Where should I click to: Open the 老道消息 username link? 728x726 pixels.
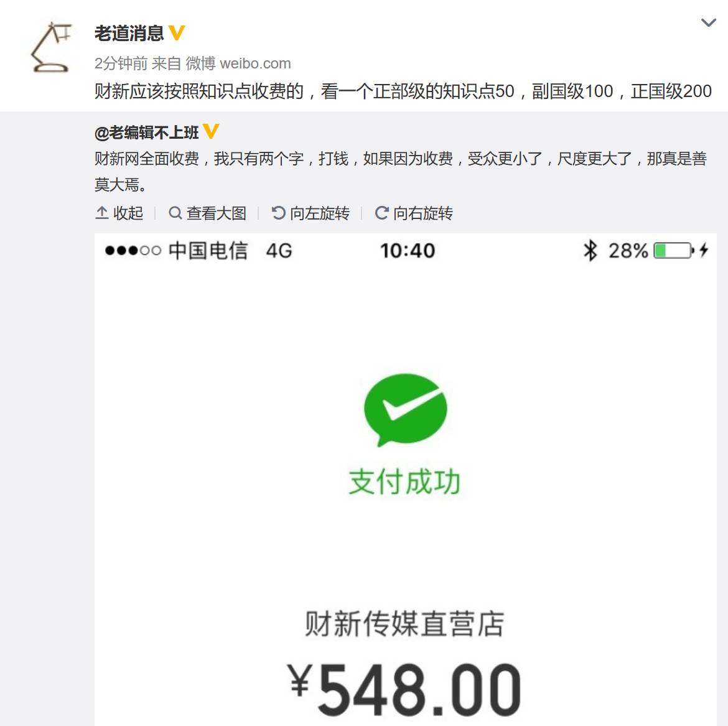(x=129, y=34)
